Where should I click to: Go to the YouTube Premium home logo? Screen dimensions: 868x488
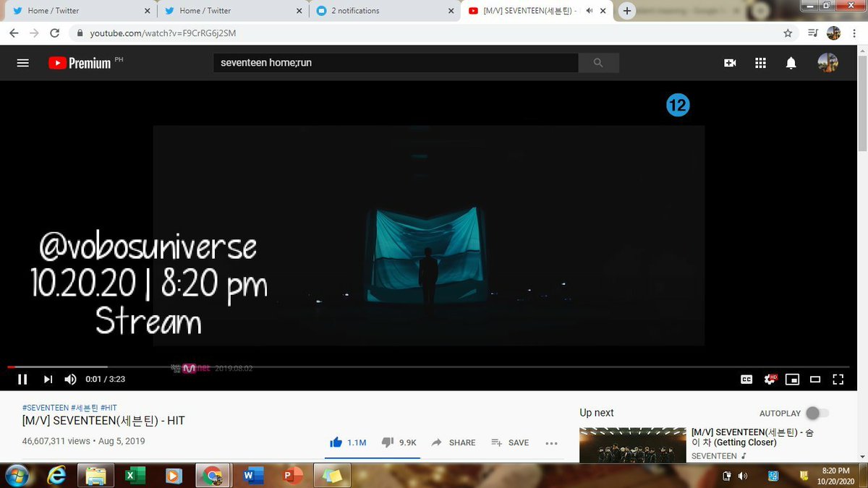pos(80,63)
